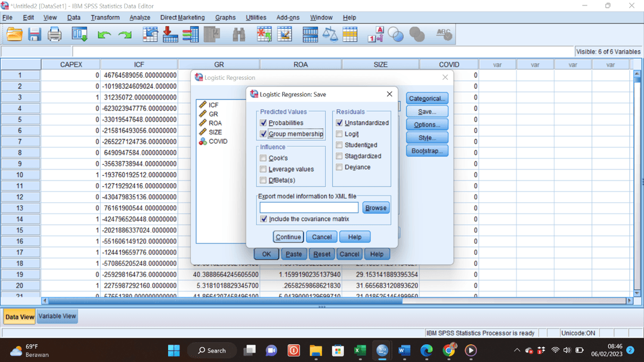Click the Reset button in Logistic Regression
Image resolution: width=644 pixels, height=362 pixels.
coord(321,254)
